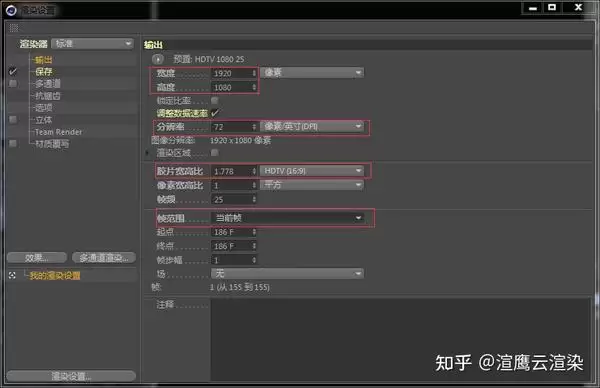Screen dimensions: 600x388
Task: Open the 帧范围 当前帧 dropdown
Action: (x=287, y=218)
